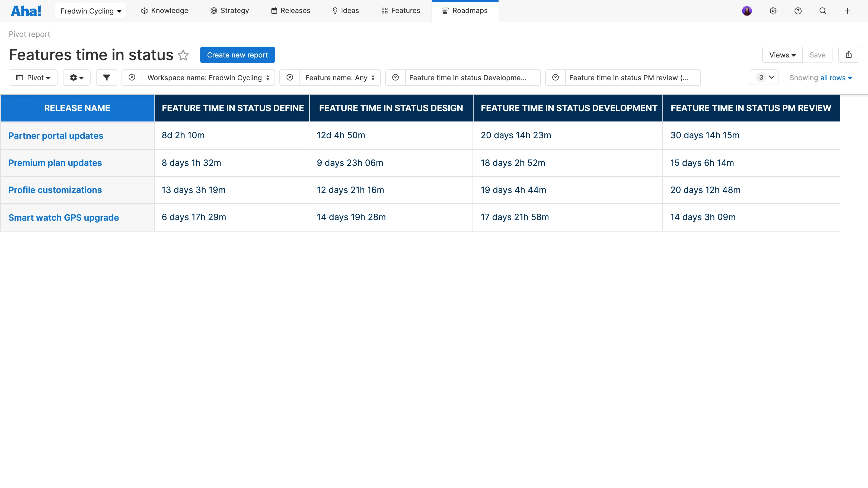Click the plus add new icon
Screen dimensions: 868x488
tap(847, 11)
